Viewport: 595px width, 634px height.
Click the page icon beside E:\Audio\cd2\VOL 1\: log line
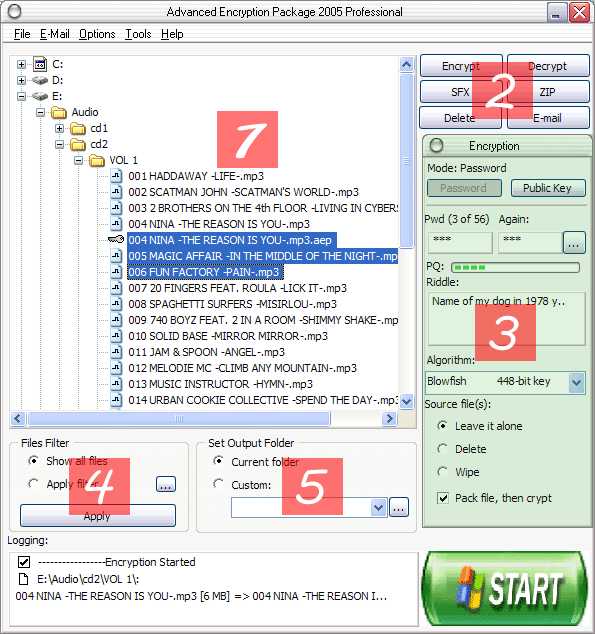(x=23, y=579)
